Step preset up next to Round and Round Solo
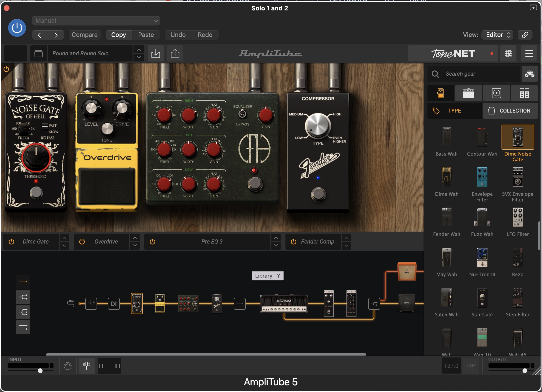542x392 pixels. point(139,50)
